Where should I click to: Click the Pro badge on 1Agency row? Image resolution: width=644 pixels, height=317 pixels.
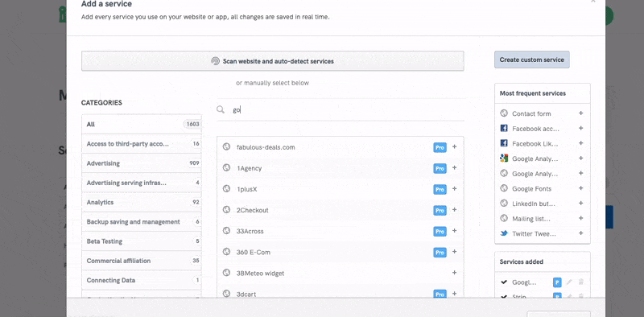coord(440,168)
